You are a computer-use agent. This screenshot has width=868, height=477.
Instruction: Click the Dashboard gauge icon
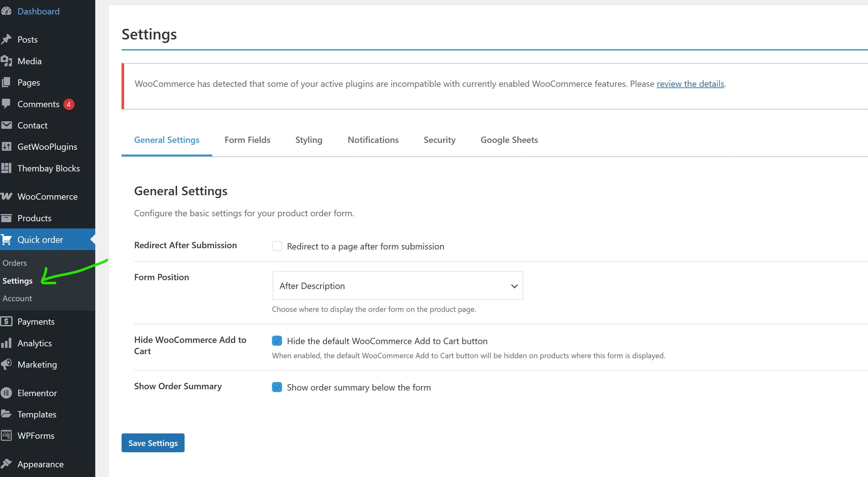tap(6, 11)
